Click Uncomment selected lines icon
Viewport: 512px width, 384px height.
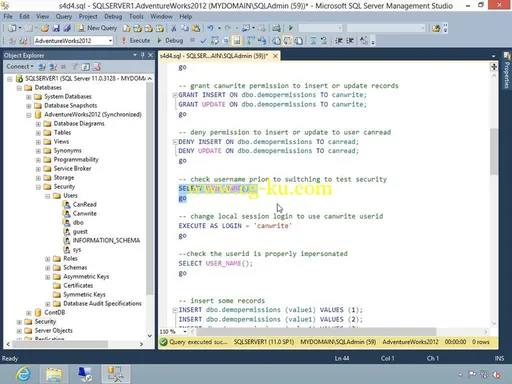pos(324,41)
